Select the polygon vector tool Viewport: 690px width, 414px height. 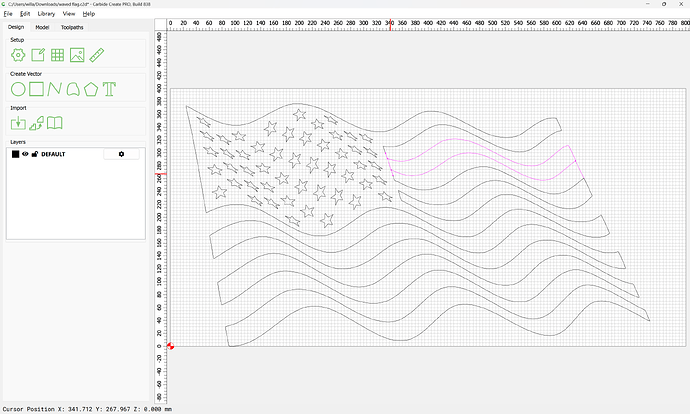click(x=91, y=89)
